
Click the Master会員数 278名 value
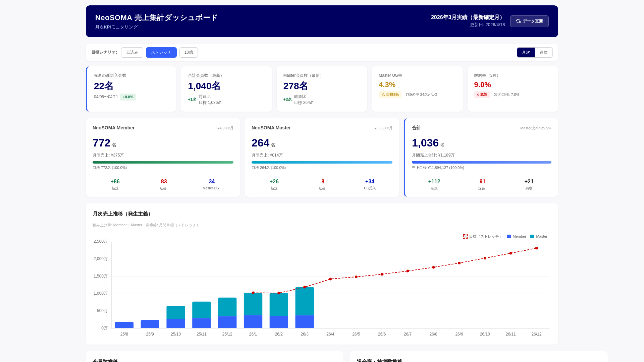click(296, 86)
